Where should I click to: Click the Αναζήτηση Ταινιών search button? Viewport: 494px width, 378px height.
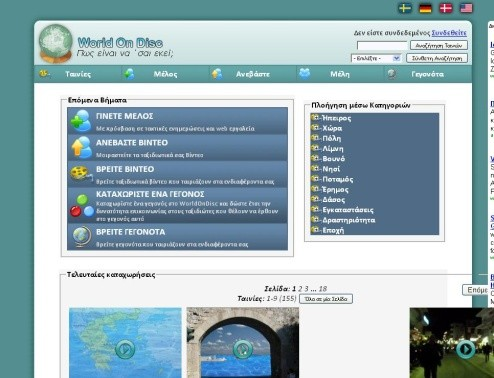(x=439, y=45)
